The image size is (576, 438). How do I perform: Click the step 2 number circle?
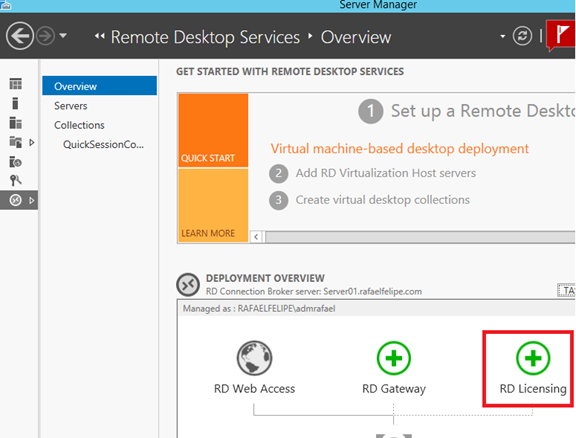[278, 173]
